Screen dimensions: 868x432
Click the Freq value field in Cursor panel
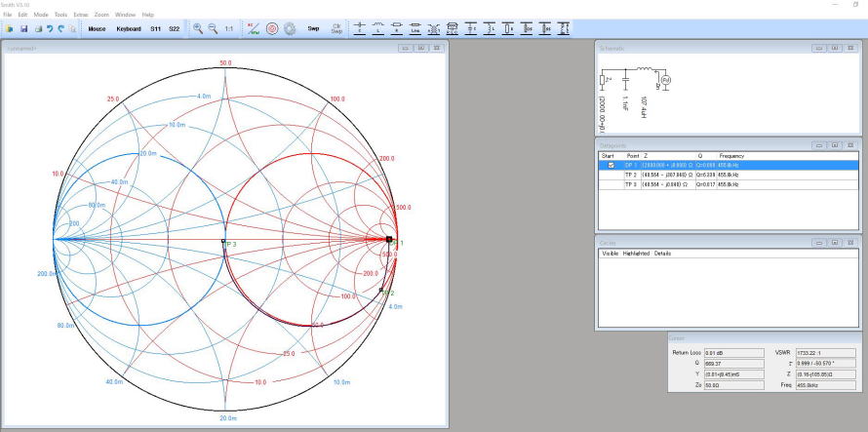825,384
